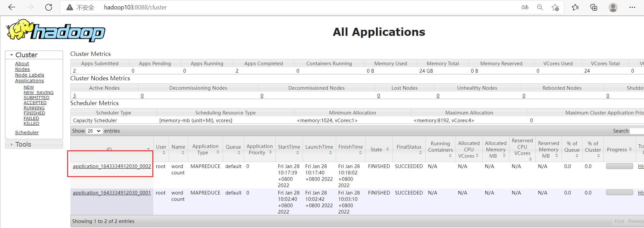Open the browser collections icon
The width and height of the screenshot is (644, 228).
pyautogui.click(x=594, y=7)
